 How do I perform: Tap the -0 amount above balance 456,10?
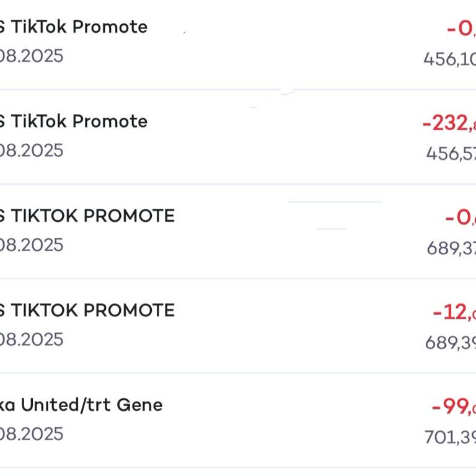pos(461,29)
